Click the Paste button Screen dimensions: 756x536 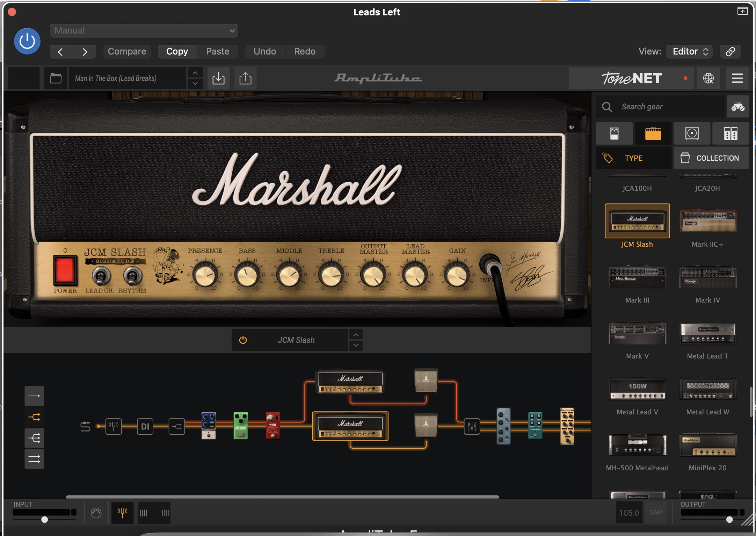[218, 51]
